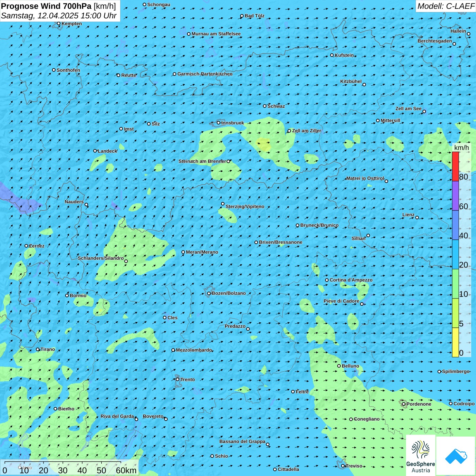Click the Bormio city label

coord(78,295)
